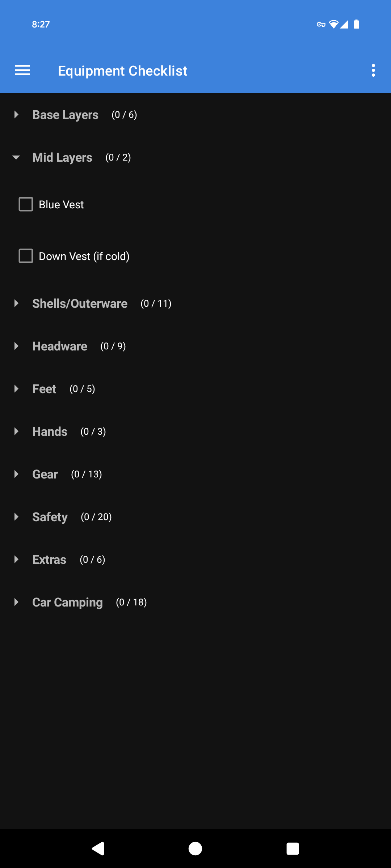Tap the Android home button
391x868 pixels.
coord(195,848)
